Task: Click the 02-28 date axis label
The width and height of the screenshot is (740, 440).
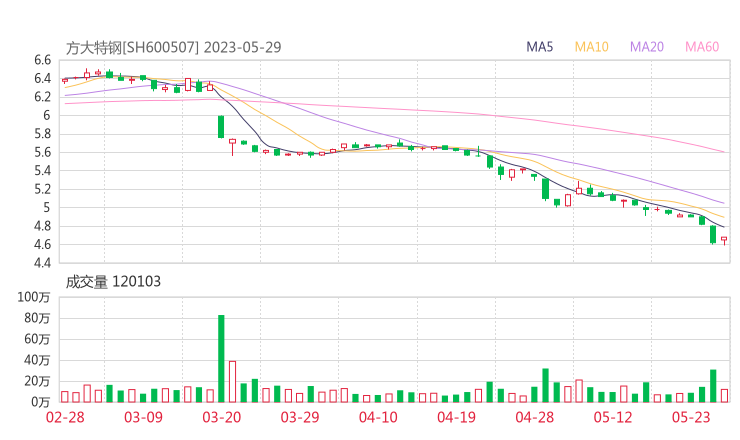Action: pyautogui.click(x=65, y=417)
